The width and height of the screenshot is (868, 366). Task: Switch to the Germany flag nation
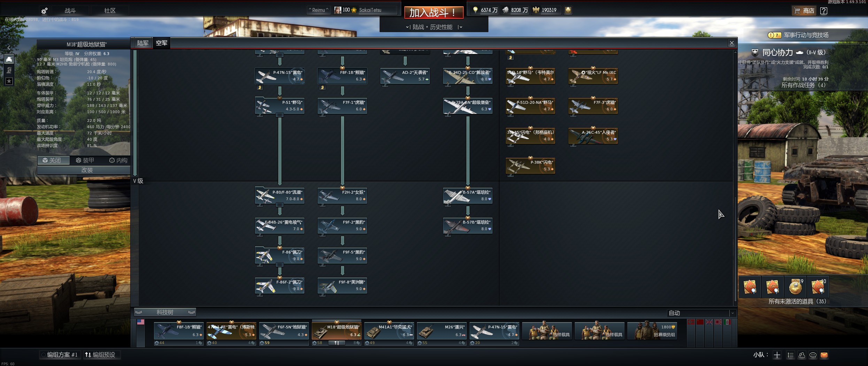tap(691, 322)
